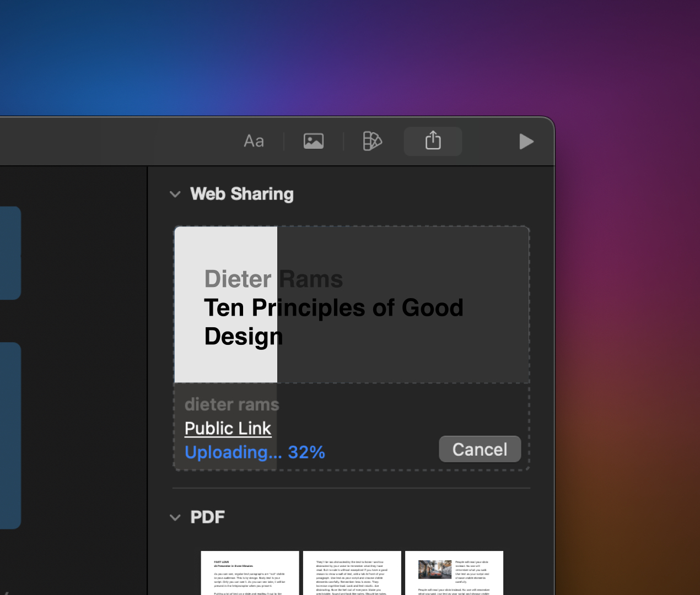
Task: Start the presentation with play button
Action: [x=526, y=142]
